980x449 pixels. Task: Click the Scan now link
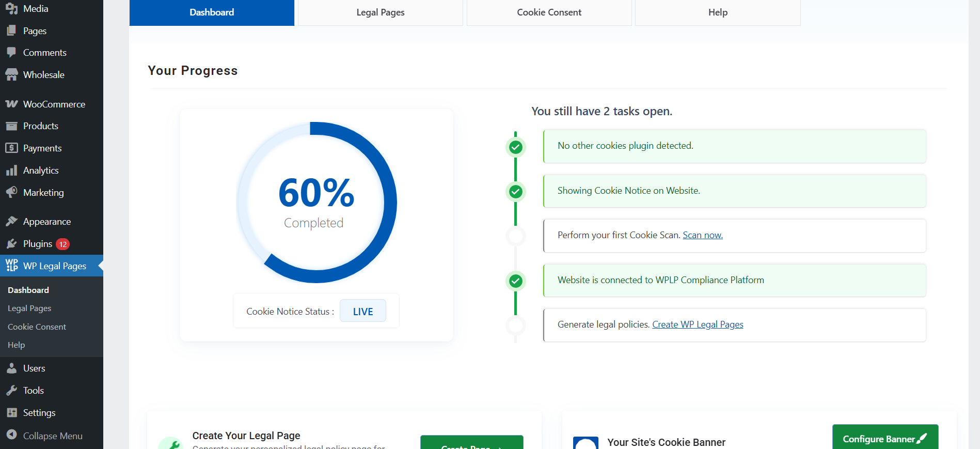coord(702,235)
